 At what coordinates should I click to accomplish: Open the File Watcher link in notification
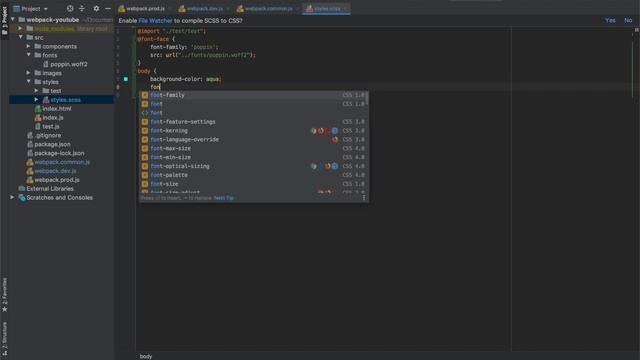(x=156, y=20)
